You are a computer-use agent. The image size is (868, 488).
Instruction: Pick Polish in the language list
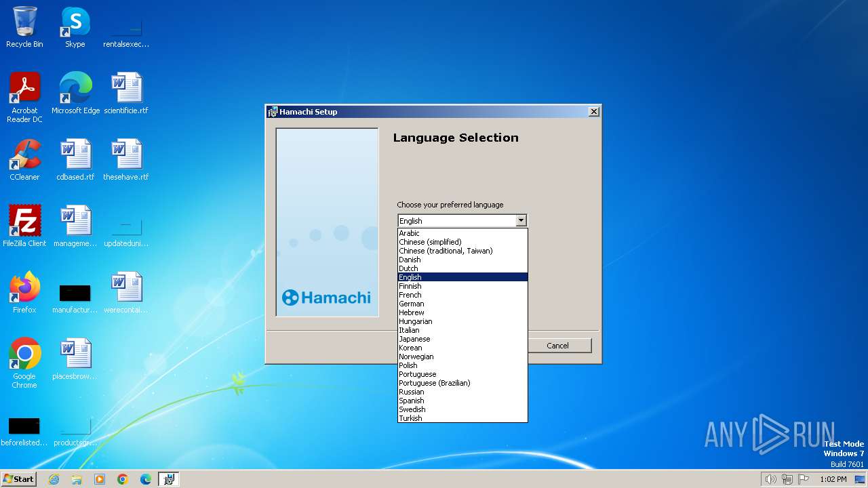pos(462,365)
